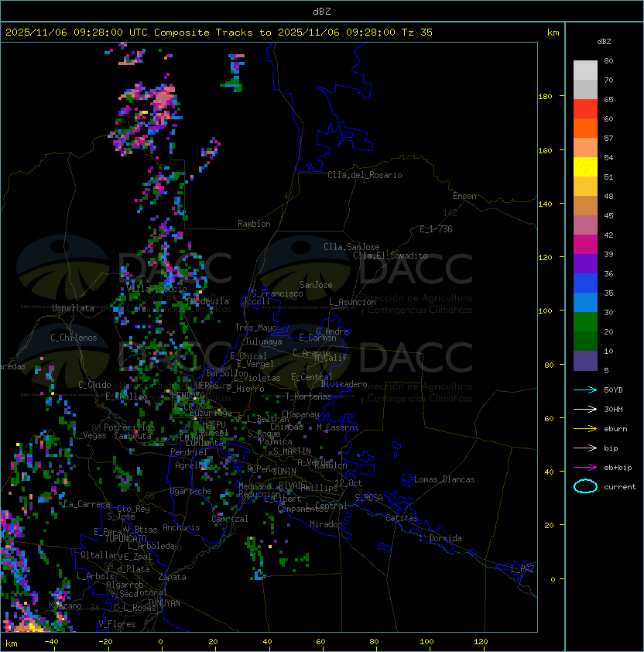This screenshot has width=644, height=652.
Task: Click the cyan 'current' ellipse legend symbol
Action: (x=585, y=486)
